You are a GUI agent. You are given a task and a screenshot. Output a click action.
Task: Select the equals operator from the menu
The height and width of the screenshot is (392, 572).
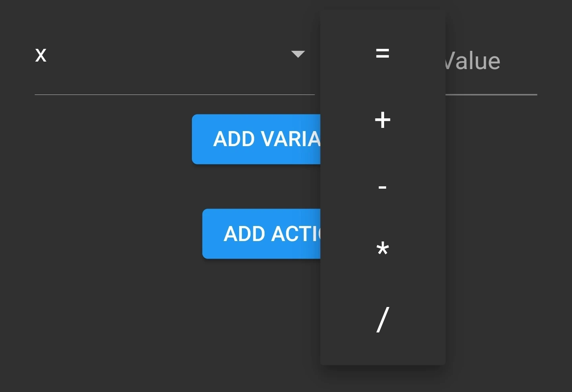point(383,53)
